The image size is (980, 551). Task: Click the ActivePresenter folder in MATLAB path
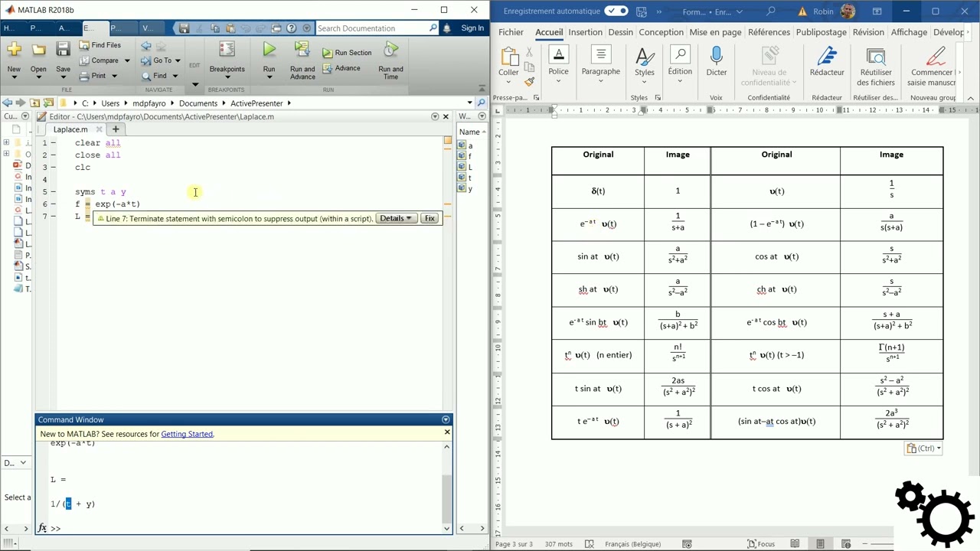pyautogui.click(x=256, y=103)
